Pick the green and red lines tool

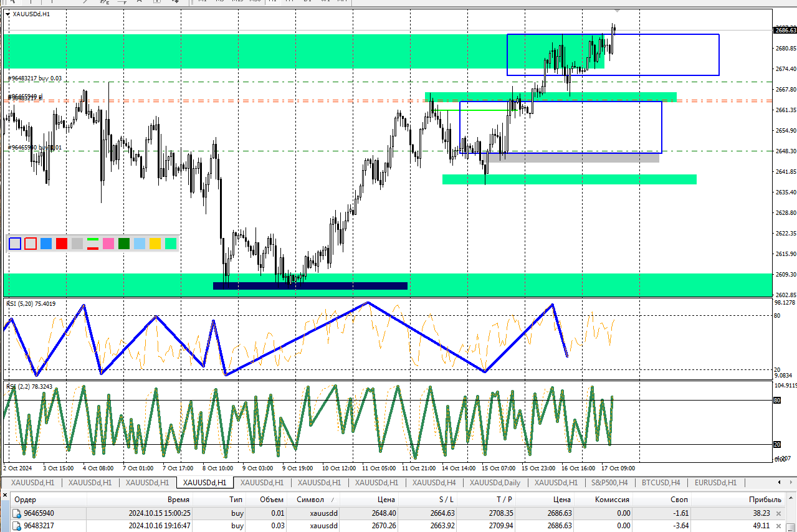tap(93, 244)
